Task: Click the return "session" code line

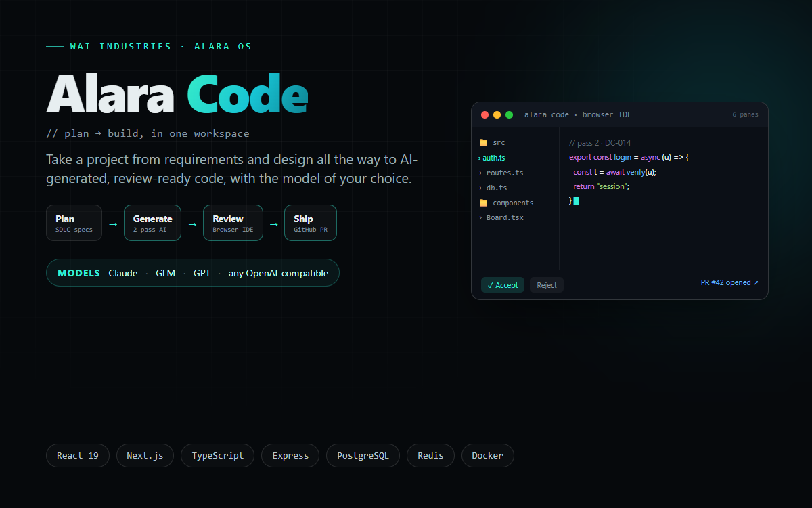Action: (602, 186)
